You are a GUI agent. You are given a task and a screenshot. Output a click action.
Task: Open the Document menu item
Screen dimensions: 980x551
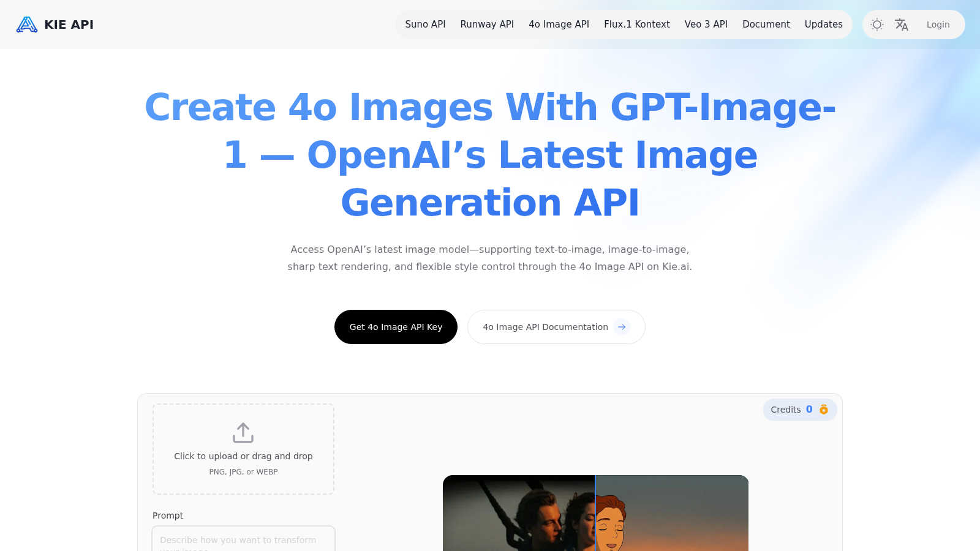tap(766, 24)
